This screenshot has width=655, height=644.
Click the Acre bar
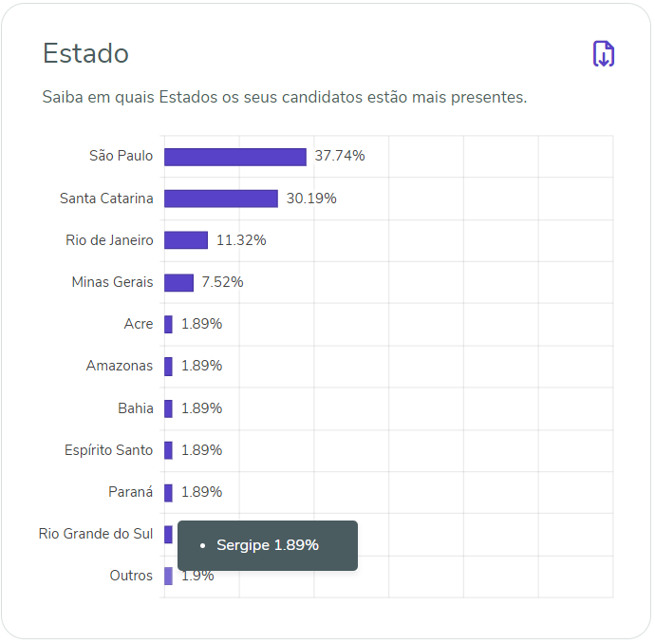pyautogui.click(x=168, y=324)
